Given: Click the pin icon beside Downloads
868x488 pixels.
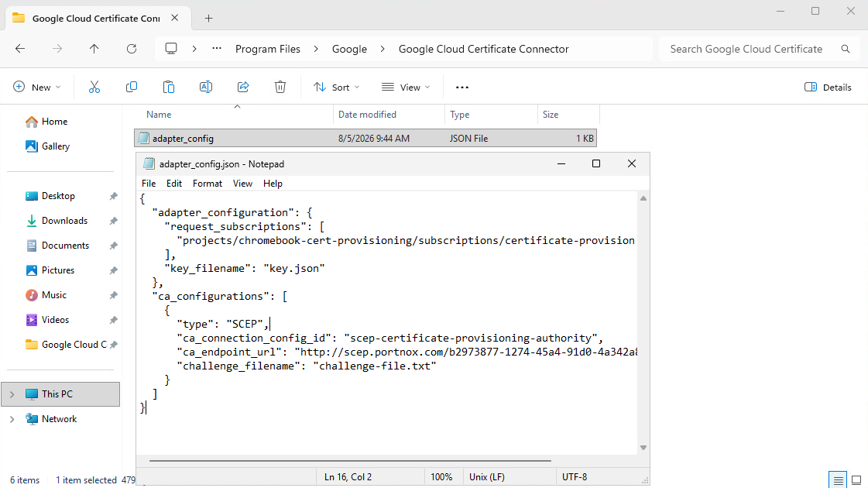Looking at the screenshot, I should pos(114,221).
